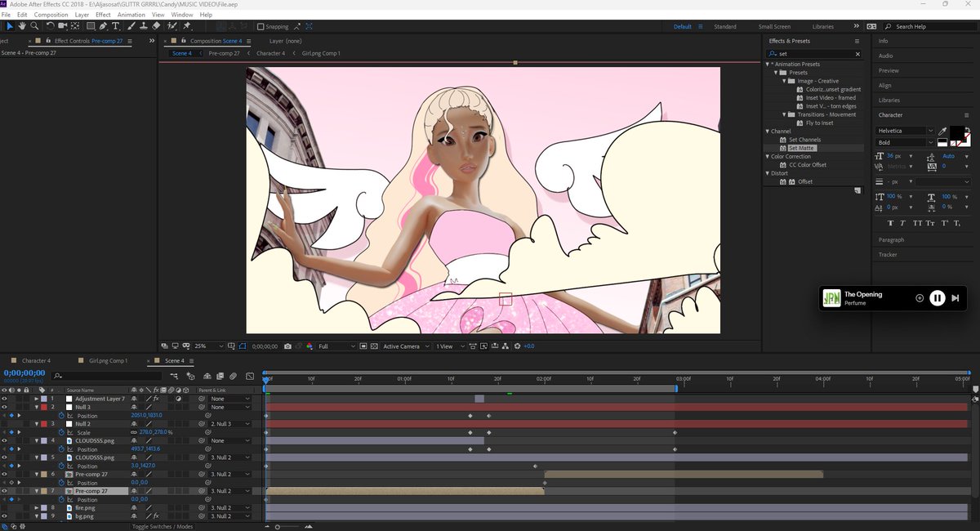Expand the fire.png layer properties

click(x=37, y=508)
